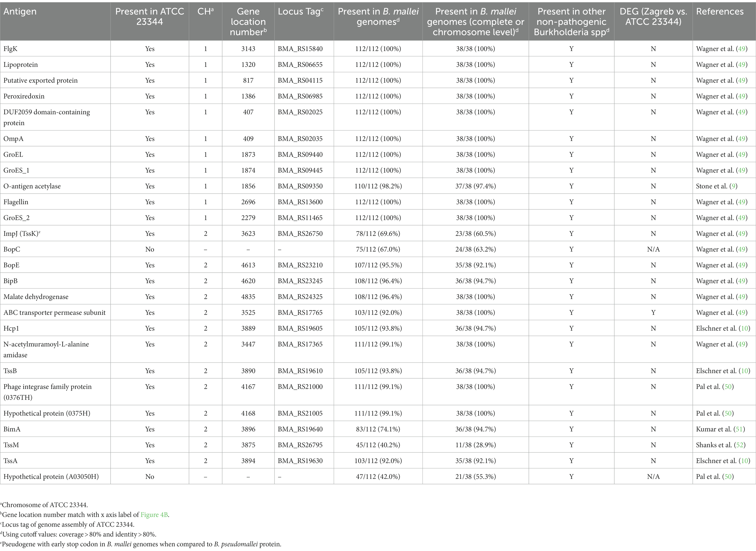Select the N-acetylmuramoyl-L-alanine amidase cell
Image resolution: width=756 pixels, height=551 pixels.
coord(55,349)
